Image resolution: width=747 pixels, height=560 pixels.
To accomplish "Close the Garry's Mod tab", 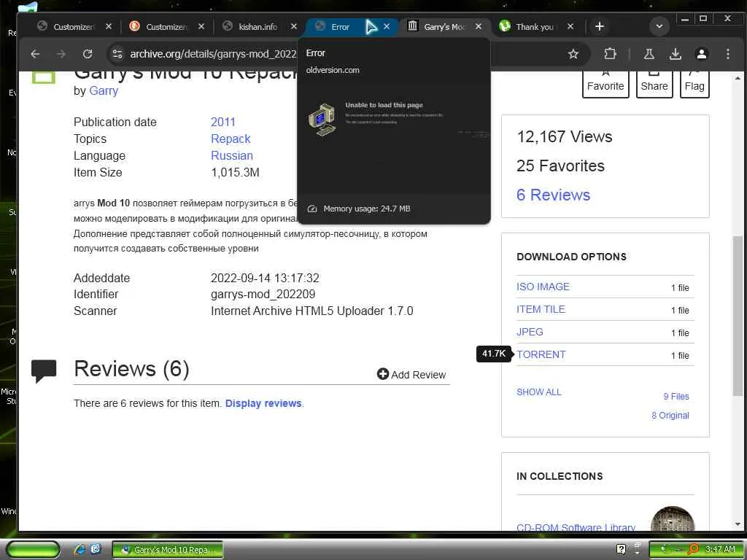I will [479, 27].
